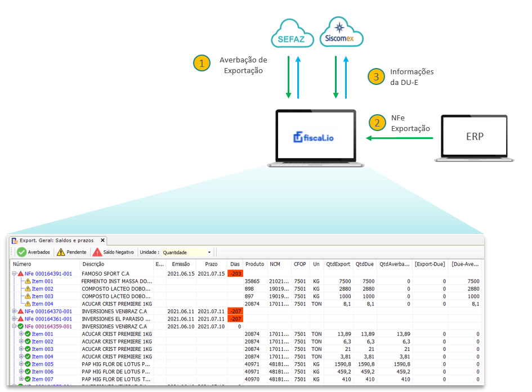Screen dimensions: 532x392
Task: Select Item 005 tree row label
Action: pos(42,364)
